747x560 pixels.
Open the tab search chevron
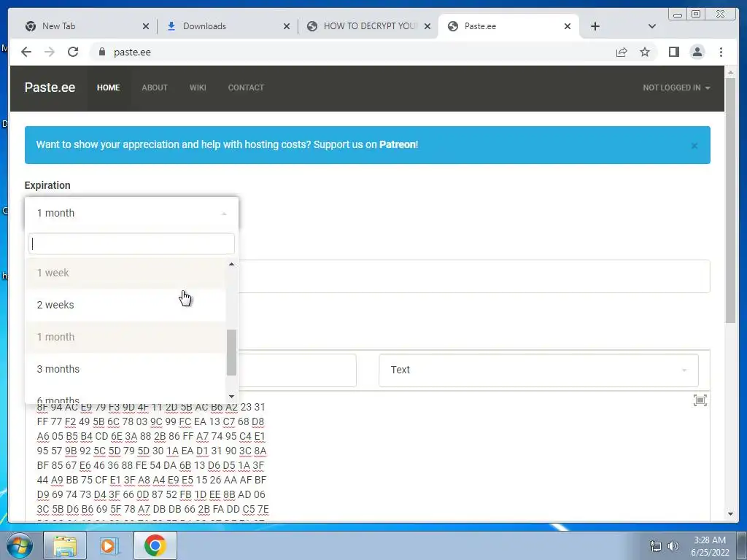pos(651,26)
